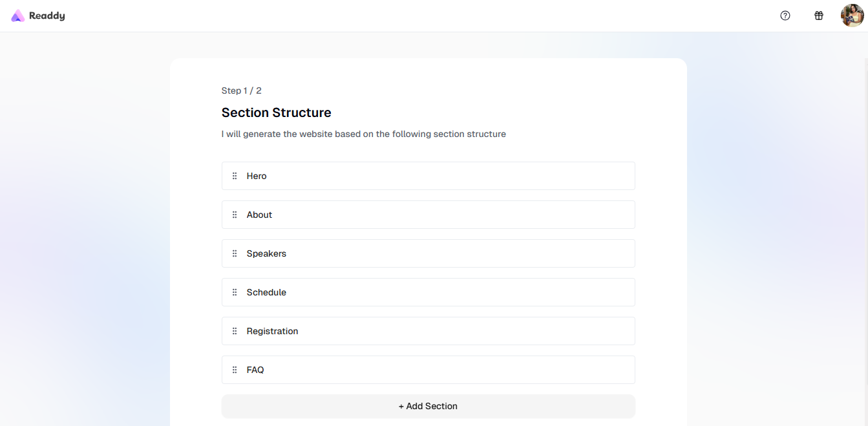Select the Registration section name field
Image resolution: width=868 pixels, height=426 pixels.
point(433,331)
